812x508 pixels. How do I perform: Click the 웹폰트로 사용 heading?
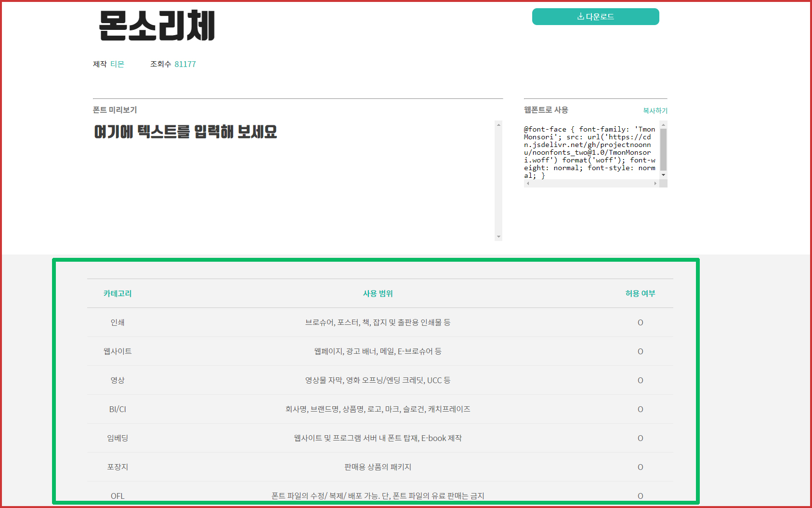coord(546,110)
